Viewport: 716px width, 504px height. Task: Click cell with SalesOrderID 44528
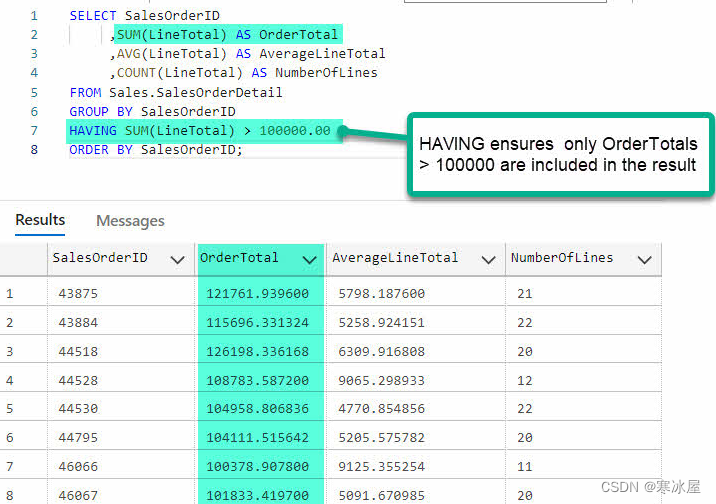point(78,380)
